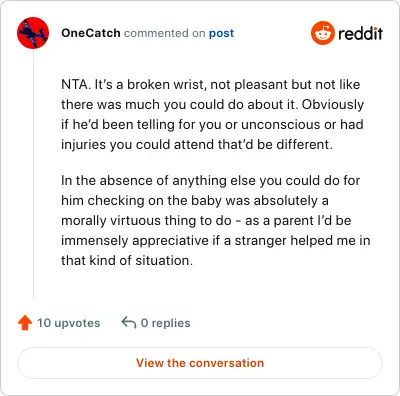Viewport: 400px width, 396px height.
Task: Click the "10 upvotes" count label
Action: click(69, 323)
